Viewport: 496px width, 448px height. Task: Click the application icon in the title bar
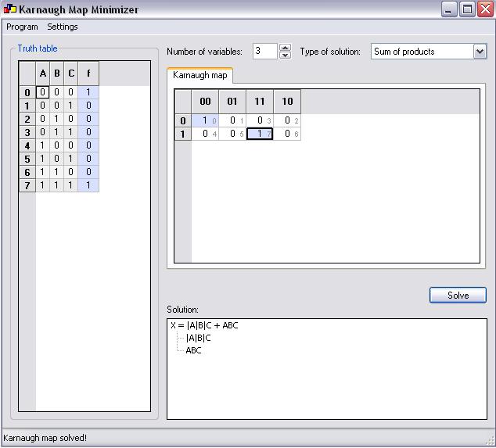pyautogui.click(x=10, y=9)
